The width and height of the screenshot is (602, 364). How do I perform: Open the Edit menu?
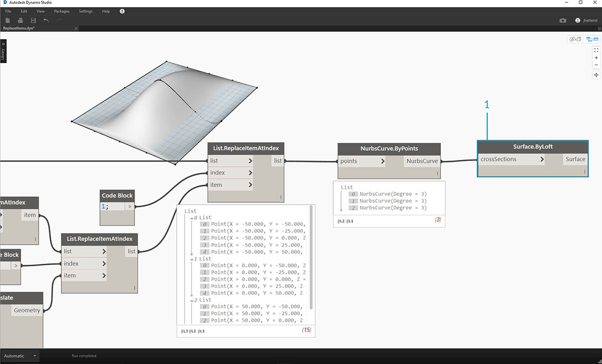[24, 11]
